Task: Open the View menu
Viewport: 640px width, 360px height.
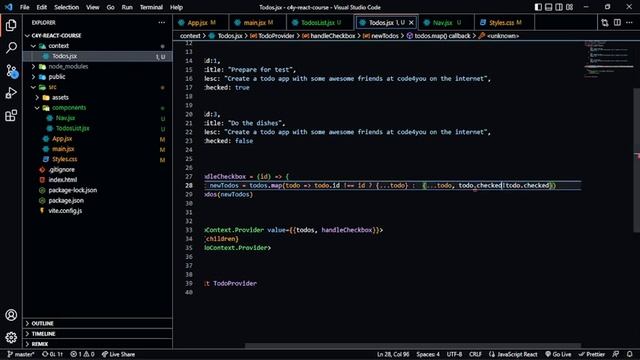Action: tap(93, 7)
